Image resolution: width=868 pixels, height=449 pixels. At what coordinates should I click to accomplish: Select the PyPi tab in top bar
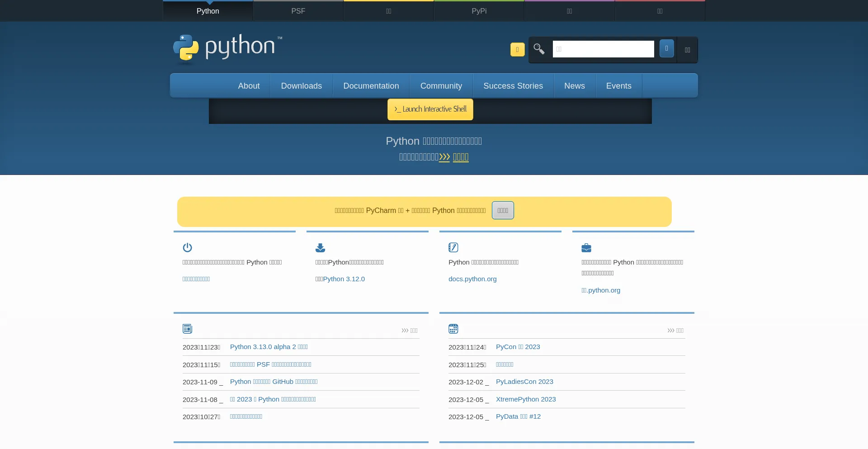point(479,11)
